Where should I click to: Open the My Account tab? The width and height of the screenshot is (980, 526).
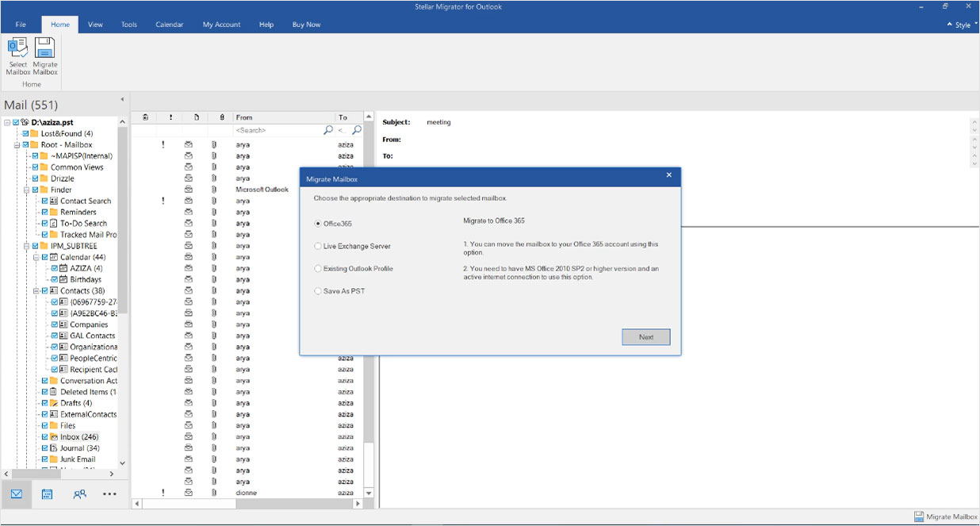[222, 25]
